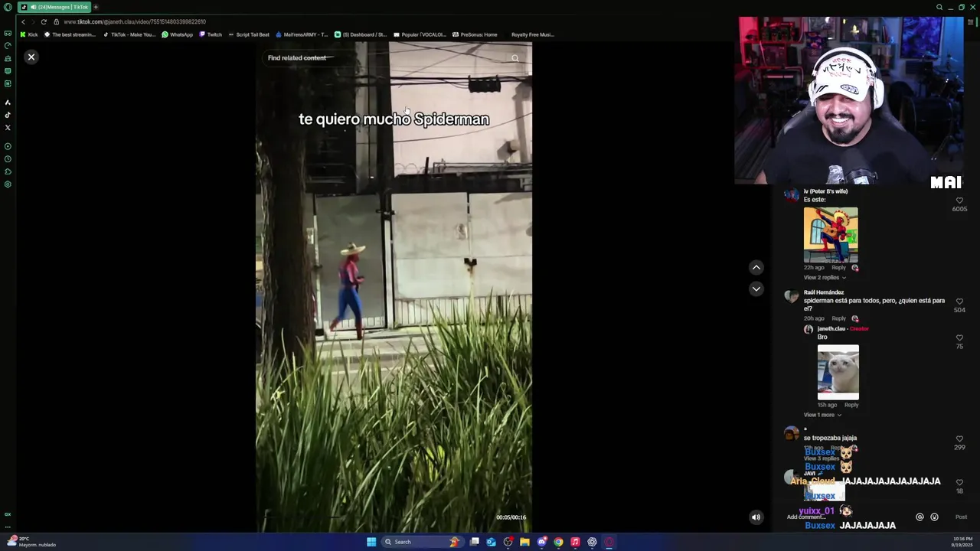Go to next video with down arrow
This screenshot has width=980, height=551.
(756, 289)
